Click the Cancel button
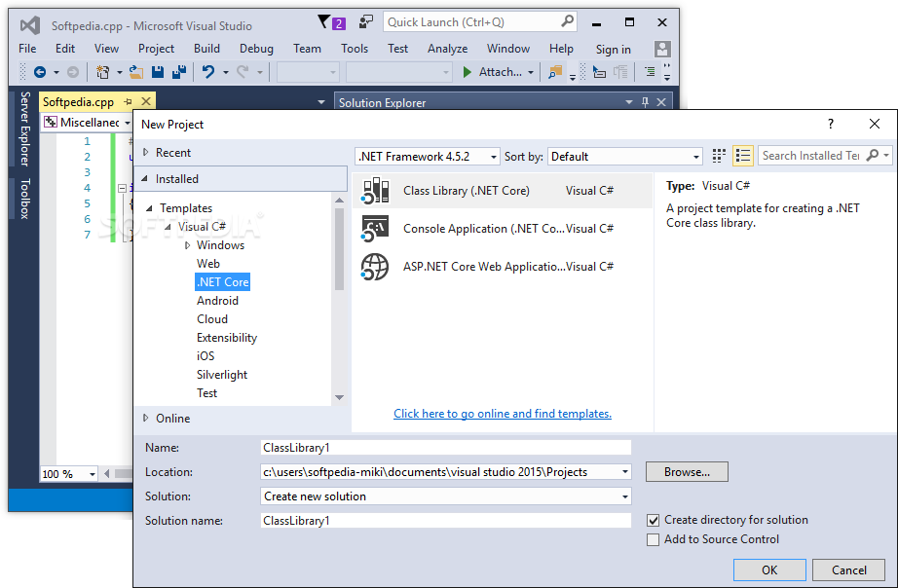This screenshot has height=588, width=898. [x=848, y=570]
